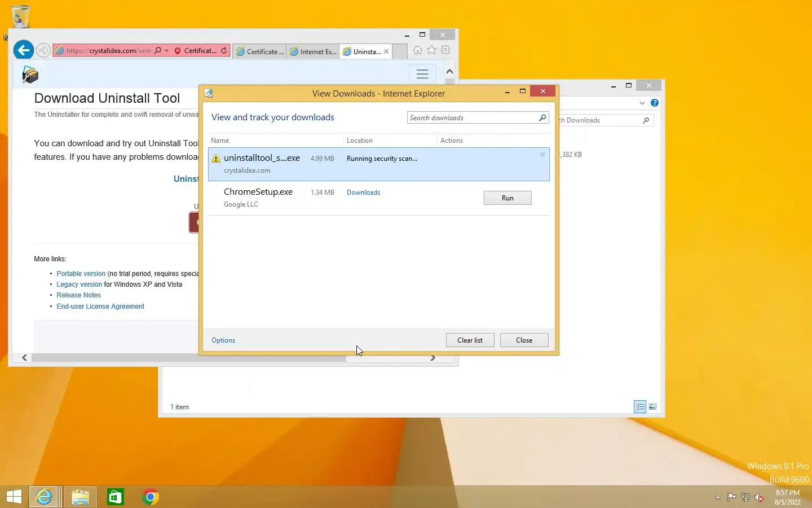Launch Google Chrome from the taskbar
The width and height of the screenshot is (812, 508).
150,497
